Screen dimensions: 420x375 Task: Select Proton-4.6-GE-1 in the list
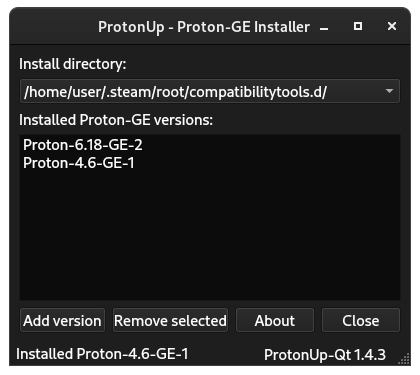tap(79, 163)
